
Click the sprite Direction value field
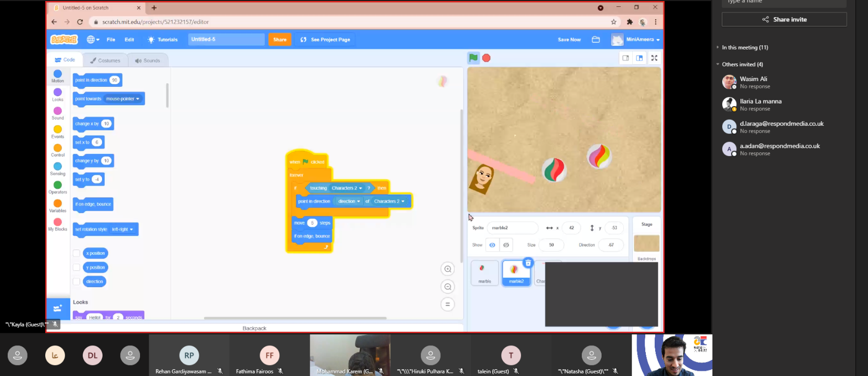point(611,245)
